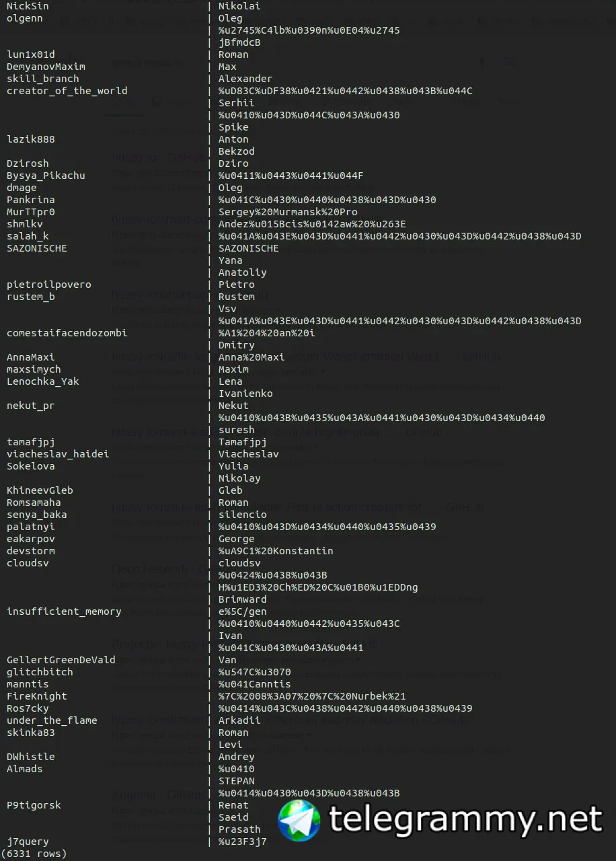Click the comestaifacendozombi username
Viewport: 616px width, 861px height.
point(67,333)
